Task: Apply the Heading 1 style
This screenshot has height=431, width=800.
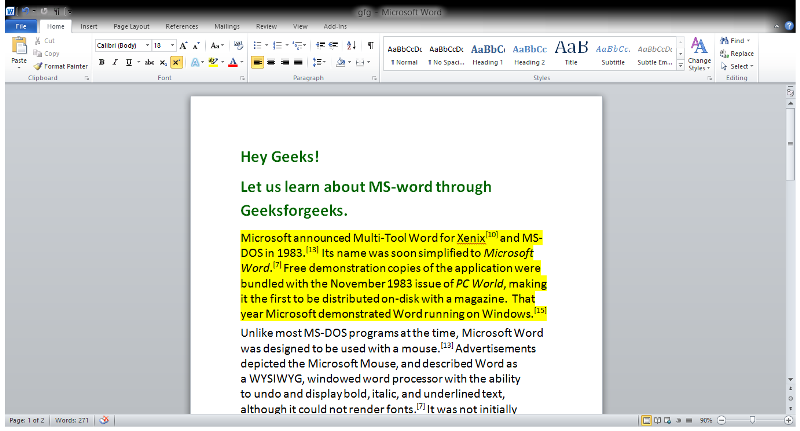Action: (487, 54)
